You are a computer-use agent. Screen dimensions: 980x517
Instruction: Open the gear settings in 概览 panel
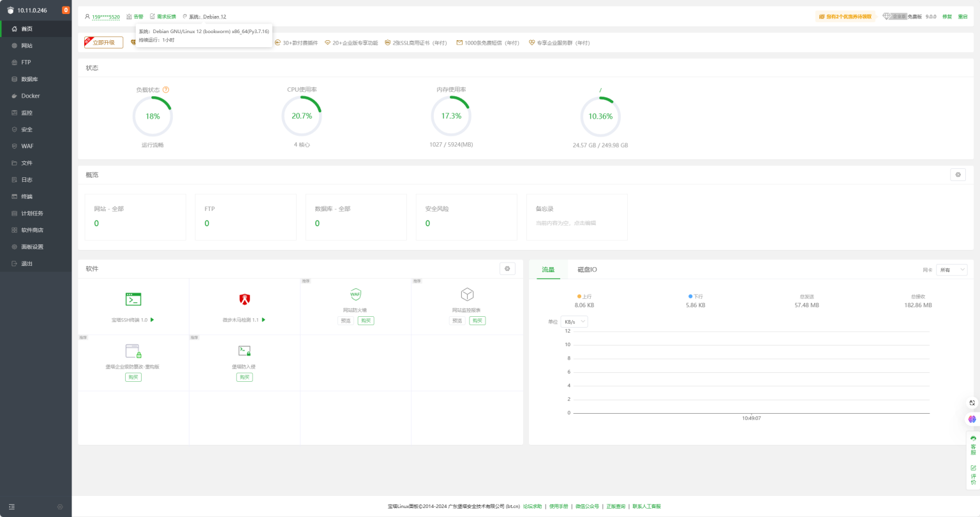(958, 175)
